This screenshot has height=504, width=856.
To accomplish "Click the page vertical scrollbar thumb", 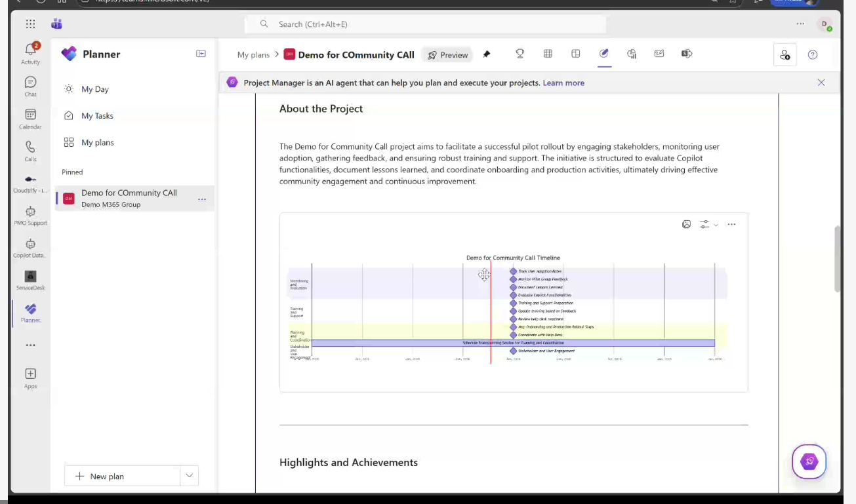I will pyautogui.click(x=836, y=259).
